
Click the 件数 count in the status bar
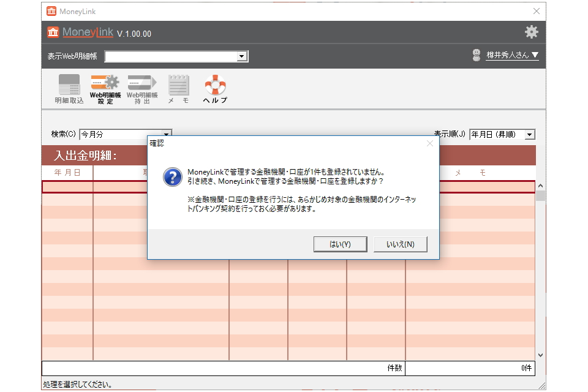tap(396, 368)
